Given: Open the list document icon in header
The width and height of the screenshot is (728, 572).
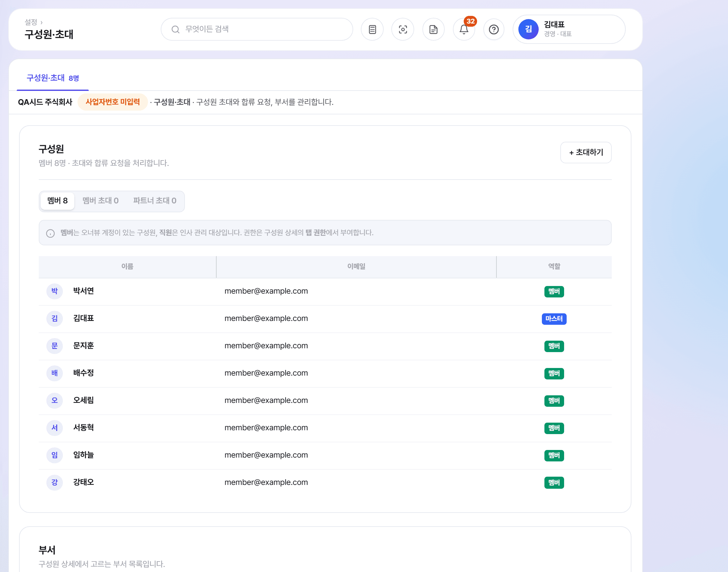Looking at the screenshot, I should coord(372,30).
